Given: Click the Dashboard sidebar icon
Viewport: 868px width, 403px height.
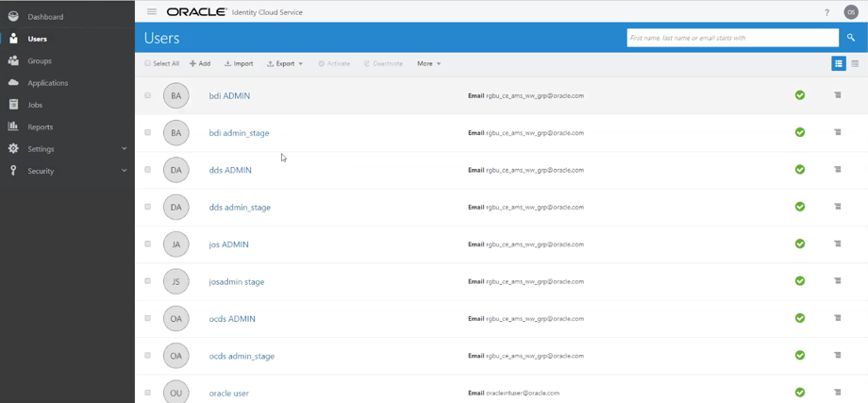Looking at the screenshot, I should point(13,17).
